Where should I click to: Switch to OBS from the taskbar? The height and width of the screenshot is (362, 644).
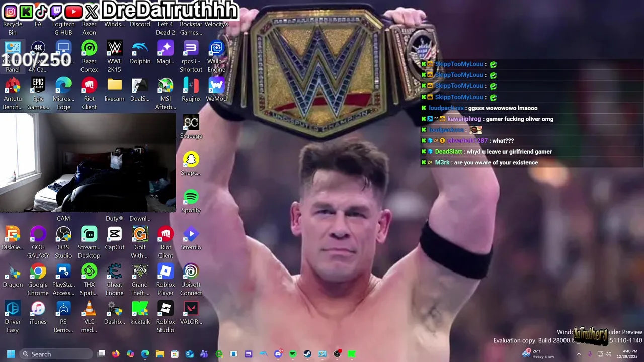coord(337,354)
